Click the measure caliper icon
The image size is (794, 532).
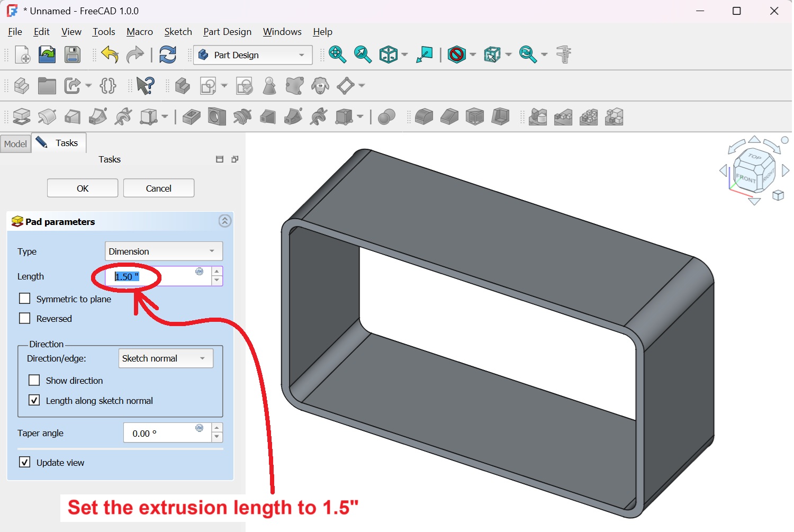[564, 55]
